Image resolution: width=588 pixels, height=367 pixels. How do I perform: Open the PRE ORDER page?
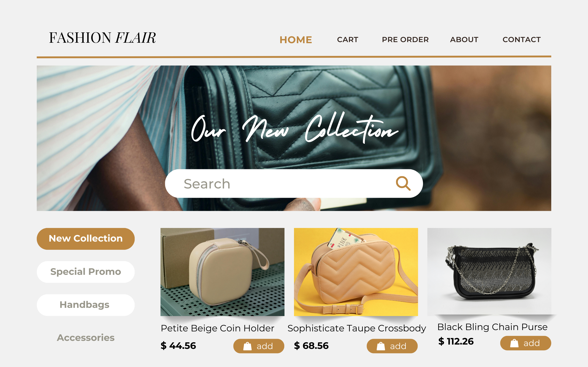pyautogui.click(x=405, y=40)
